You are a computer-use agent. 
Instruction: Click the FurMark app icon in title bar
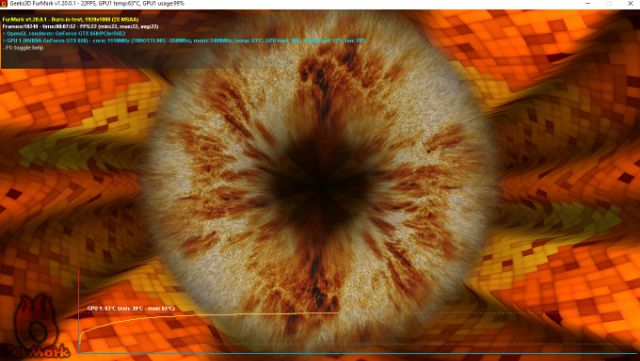(3, 3)
